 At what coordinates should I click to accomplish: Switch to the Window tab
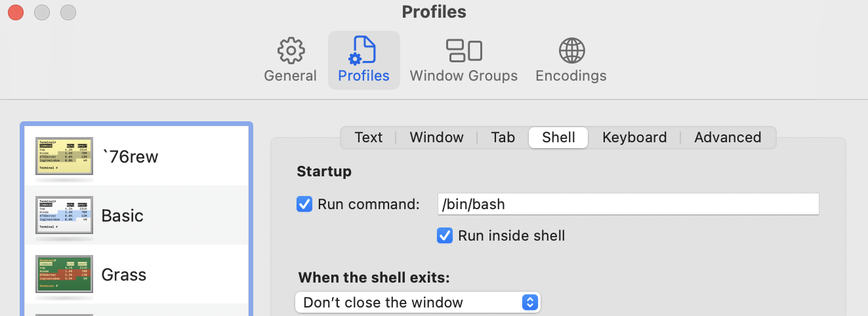[x=436, y=138]
